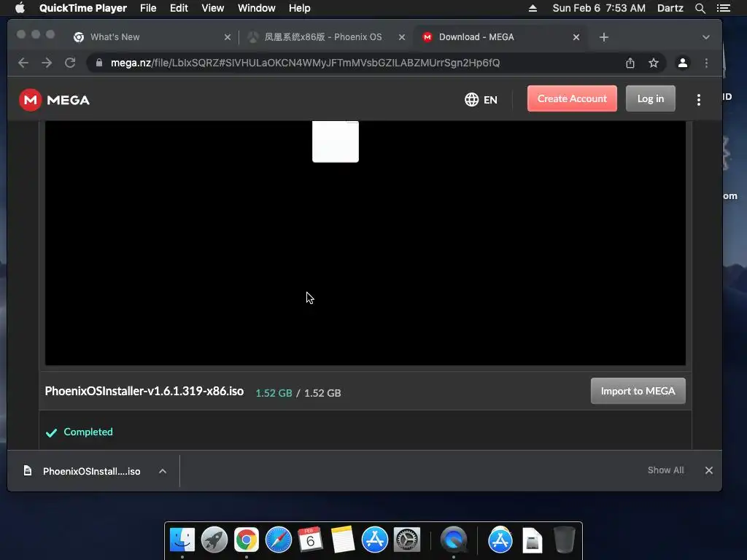Open MEGA page options menu
The width and height of the screenshot is (747, 560).
click(x=699, y=99)
